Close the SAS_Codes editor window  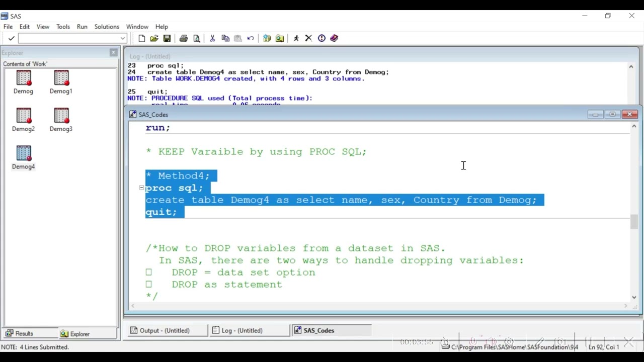click(x=629, y=115)
